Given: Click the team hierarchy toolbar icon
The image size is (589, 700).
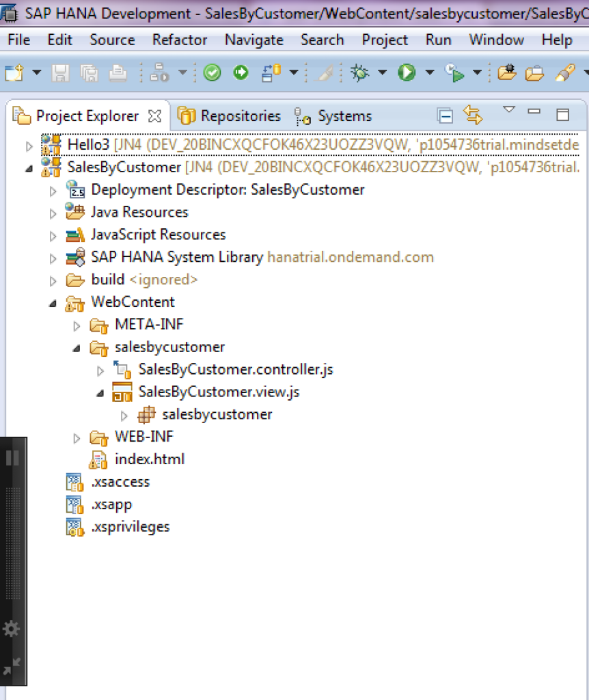Looking at the screenshot, I should pyautogui.click(x=159, y=72).
